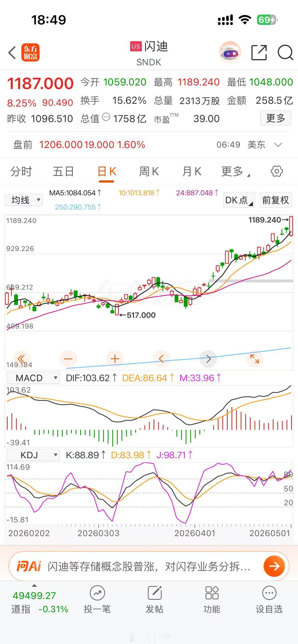Screen dimensions: 298x644
Task: Expand the 美东 time zone chevron
Action: [x=278, y=145]
